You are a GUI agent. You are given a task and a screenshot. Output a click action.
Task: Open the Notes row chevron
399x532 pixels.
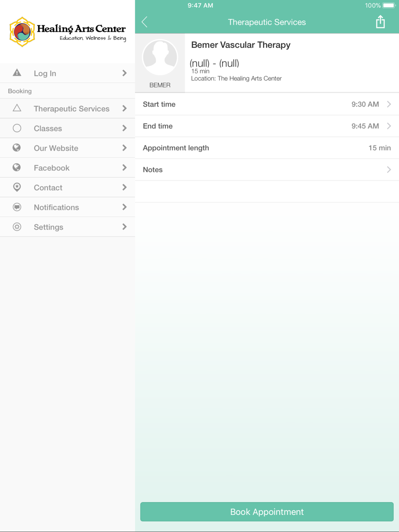[389, 169]
